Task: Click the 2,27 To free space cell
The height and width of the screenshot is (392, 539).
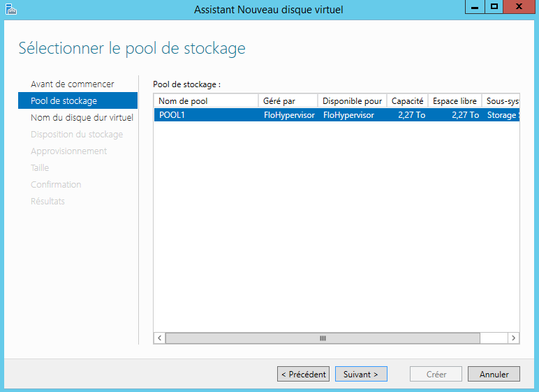Action: click(x=465, y=115)
